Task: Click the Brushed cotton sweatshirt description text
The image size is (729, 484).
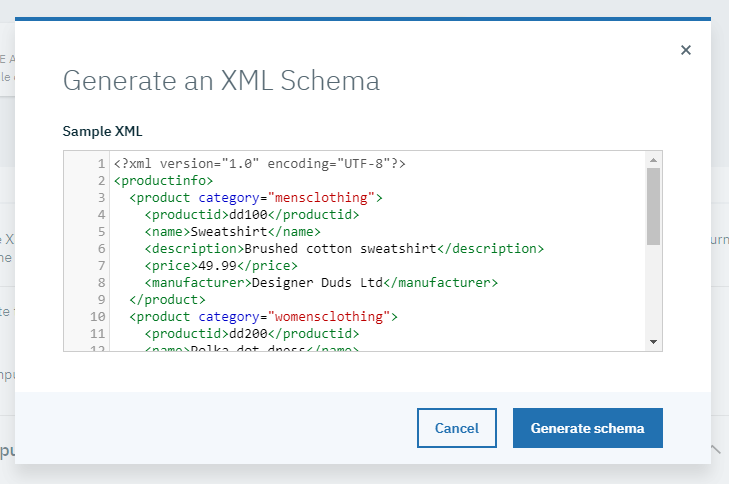Action: [x=340, y=249]
